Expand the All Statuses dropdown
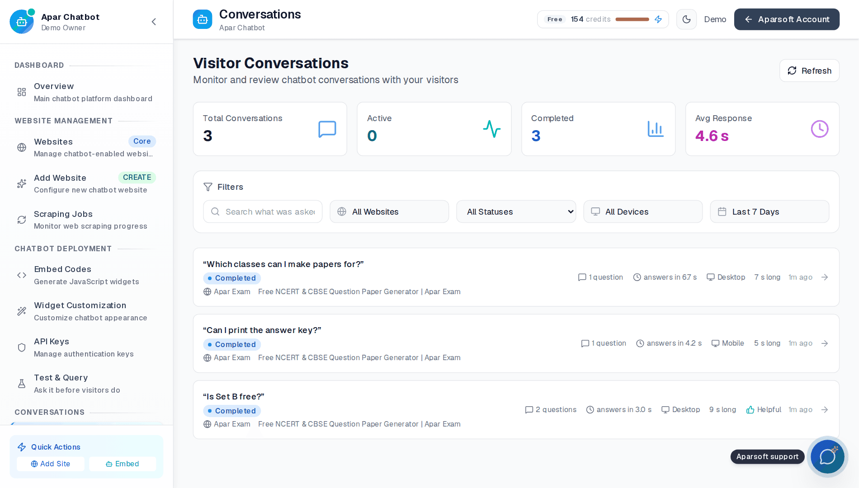 point(516,212)
